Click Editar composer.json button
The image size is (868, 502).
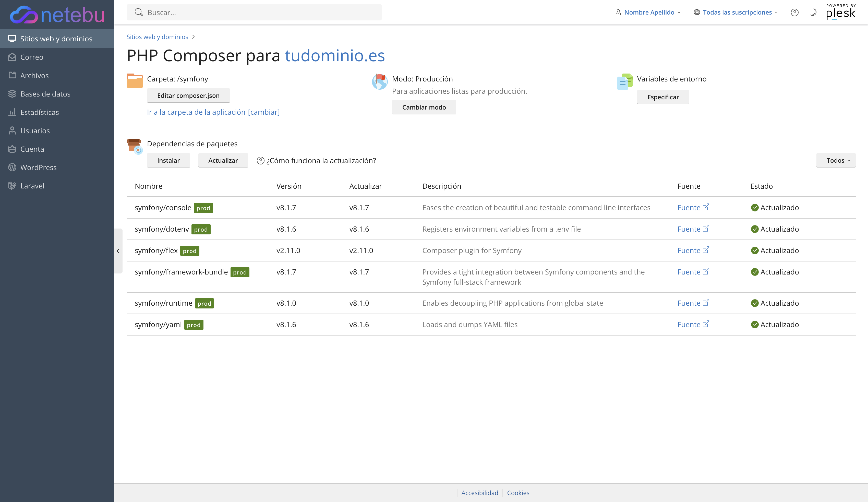tap(188, 95)
